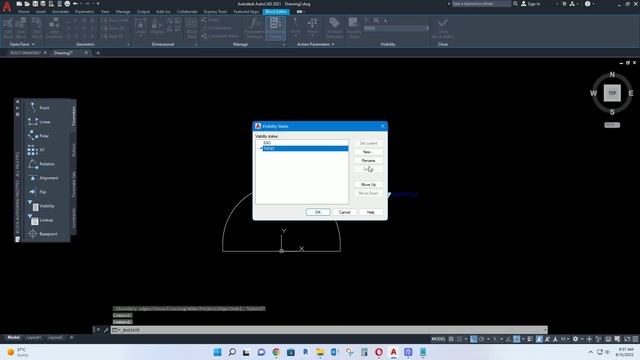Click the taskbar search magnifier
This screenshot has height=360, width=640.
[232, 352]
